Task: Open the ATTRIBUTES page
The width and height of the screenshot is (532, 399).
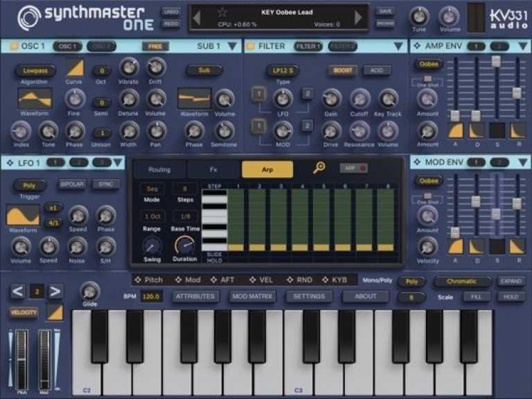Action: pyautogui.click(x=195, y=296)
